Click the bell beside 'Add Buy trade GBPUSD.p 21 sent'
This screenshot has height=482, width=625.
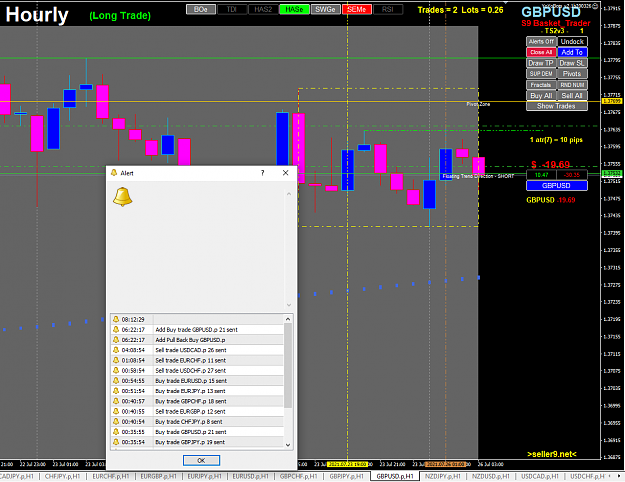[116, 329]
